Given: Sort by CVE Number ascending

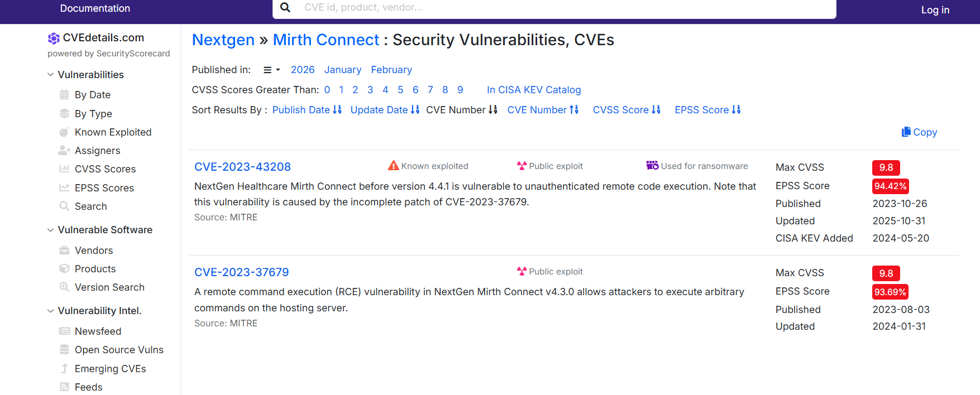Looking at the screenshot, I should tap(543, 110).
